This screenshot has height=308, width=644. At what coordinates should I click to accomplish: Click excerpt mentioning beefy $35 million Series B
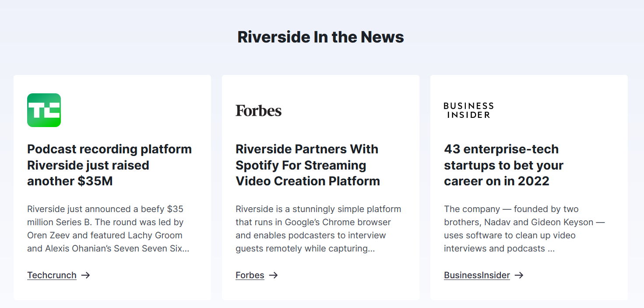click(108, 229)
